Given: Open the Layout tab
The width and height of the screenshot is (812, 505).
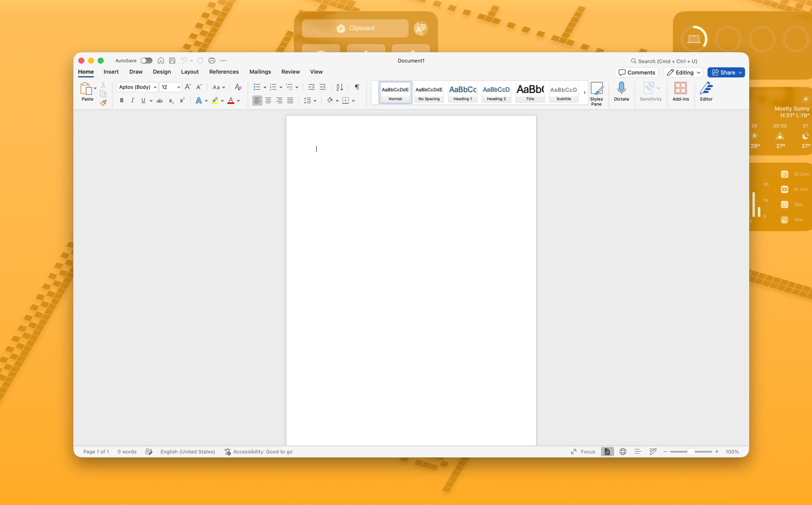Looking at the screenshot, I should [x=190, y=72].
